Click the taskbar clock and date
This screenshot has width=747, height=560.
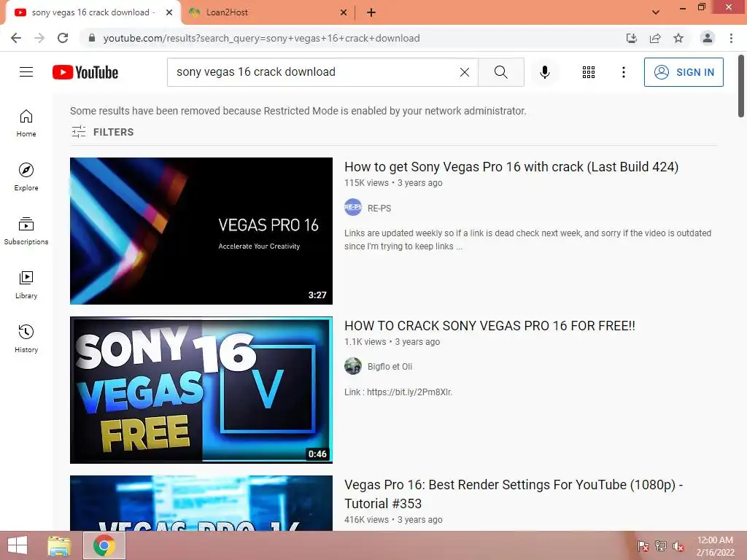click(715, 545)
